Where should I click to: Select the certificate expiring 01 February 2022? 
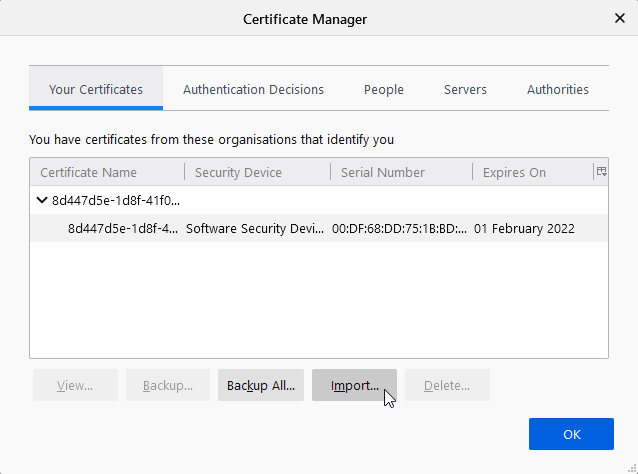coord(320,228)
